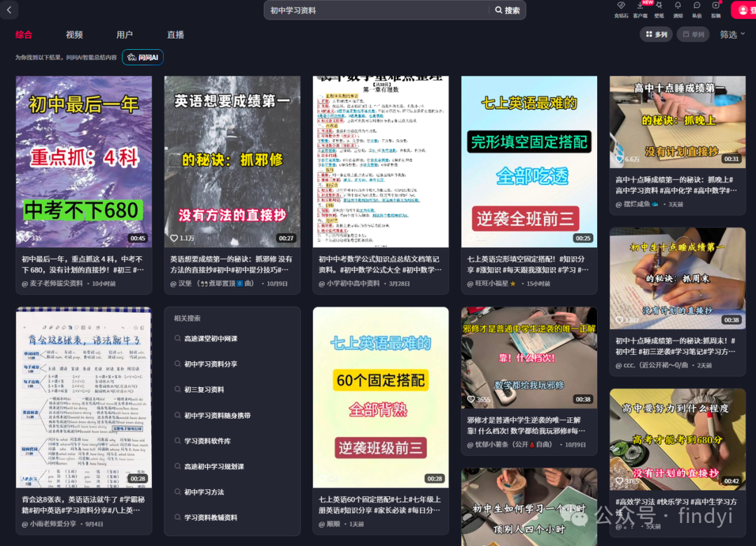Select the 综合 tab
Image resolution: width=756 pixels, height=546 pixels.
(24, 35)
